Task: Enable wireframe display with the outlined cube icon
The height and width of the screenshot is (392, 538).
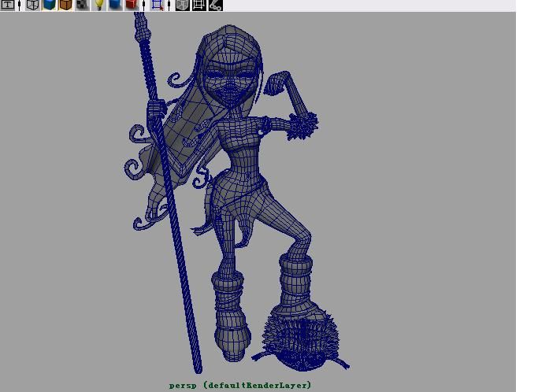Action: (33, 6)
